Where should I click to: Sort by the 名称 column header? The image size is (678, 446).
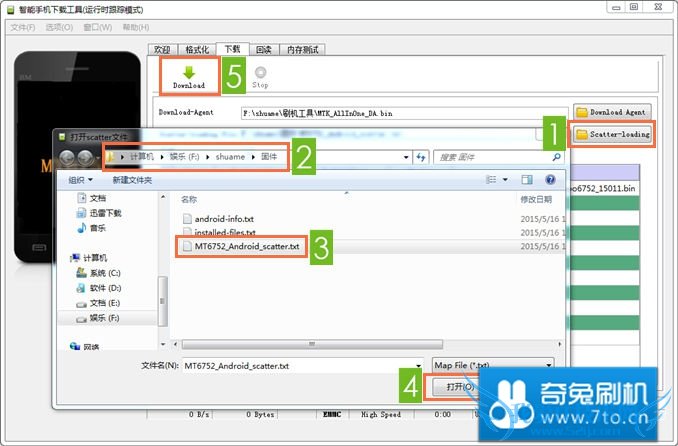[189, 199]
